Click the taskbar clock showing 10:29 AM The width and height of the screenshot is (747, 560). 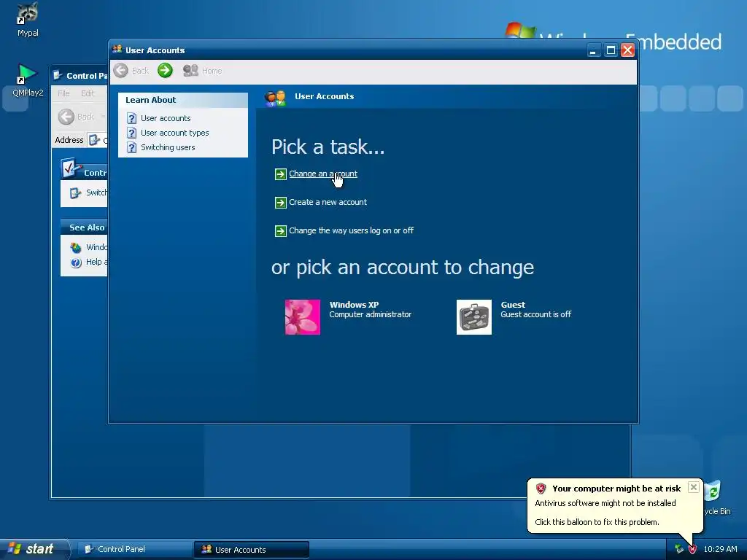720,549
